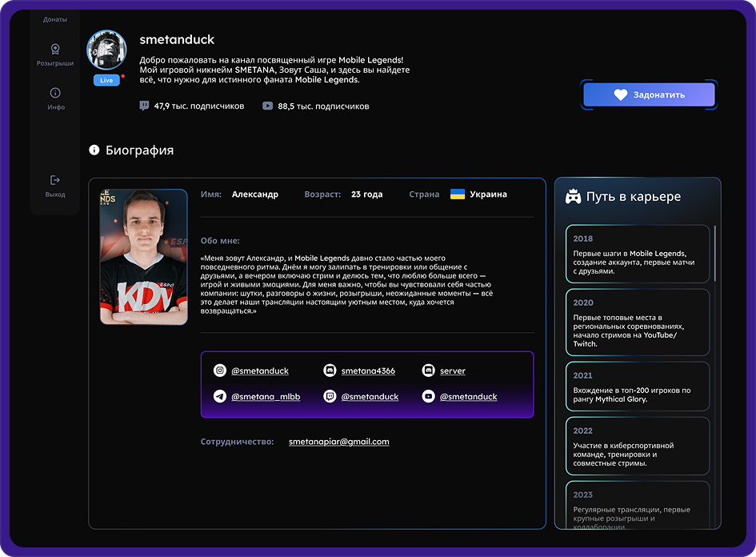Click the 88,5 тыс. подписчиков text
The image size is (756, 557).
click(323, 106)
